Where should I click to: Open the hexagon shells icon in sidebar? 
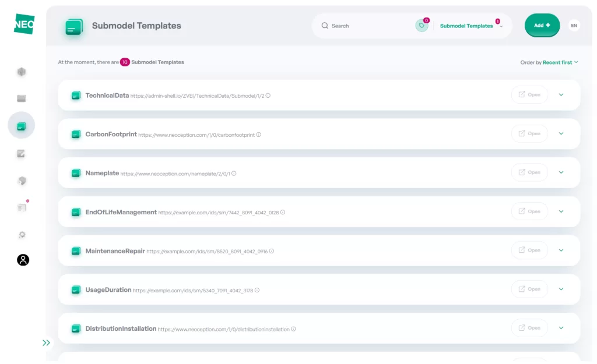tap(22, 72)
